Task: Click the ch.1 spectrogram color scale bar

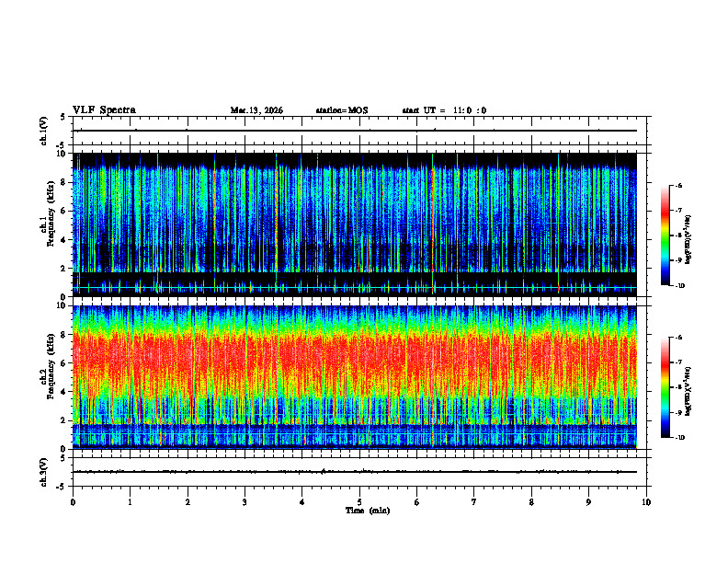Action: coord(665,236)
